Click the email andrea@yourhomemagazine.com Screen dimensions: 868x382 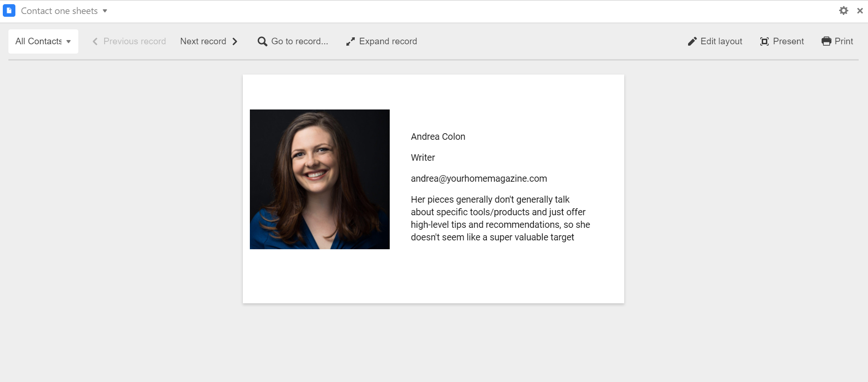point(479,178)
